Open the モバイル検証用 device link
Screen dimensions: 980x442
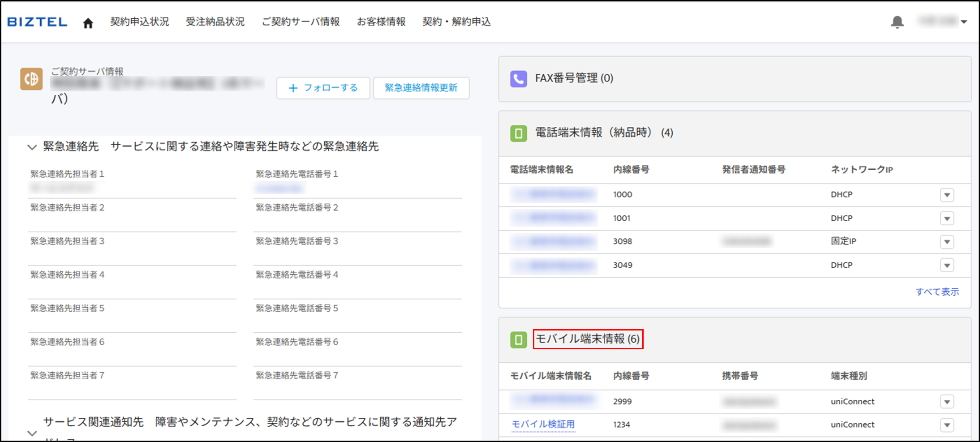(543, 424)
